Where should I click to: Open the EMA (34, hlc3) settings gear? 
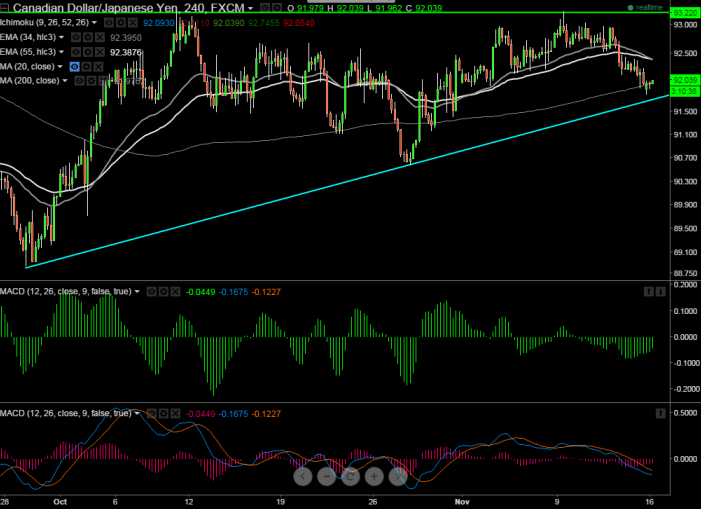[88, 38]
